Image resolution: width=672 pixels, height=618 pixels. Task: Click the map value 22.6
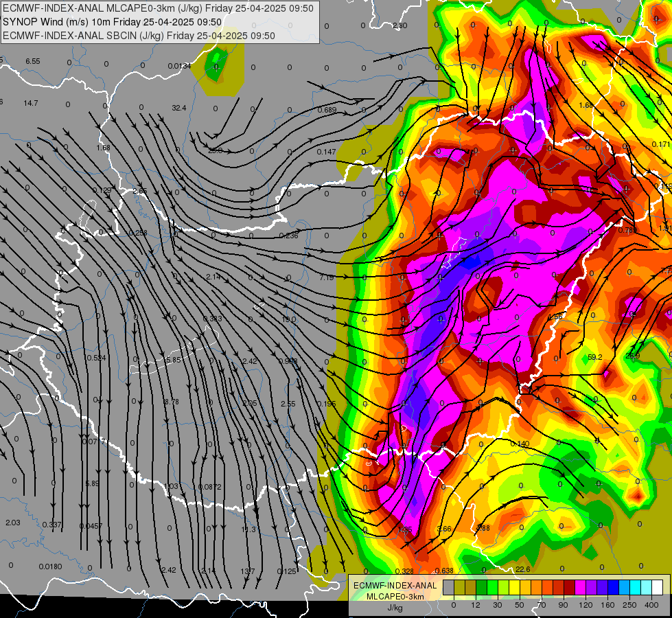[523, 569]
